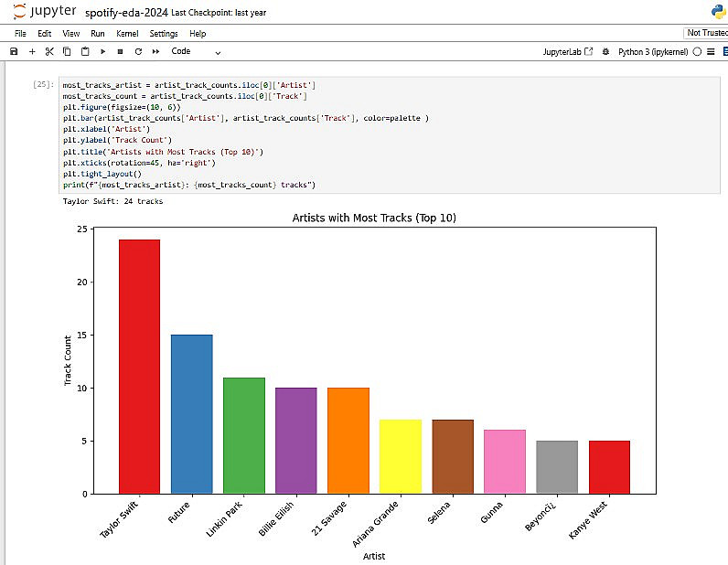
Task: Click the yellow Ariana Grande bar
Action: pyautogui.click(x=401, y=456)
